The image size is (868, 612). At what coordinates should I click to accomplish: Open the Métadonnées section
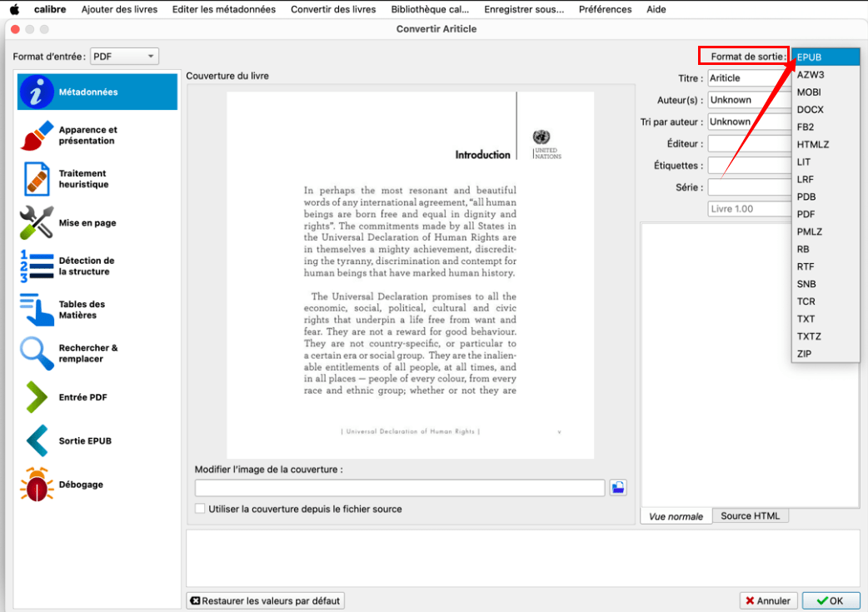point(97,92)
